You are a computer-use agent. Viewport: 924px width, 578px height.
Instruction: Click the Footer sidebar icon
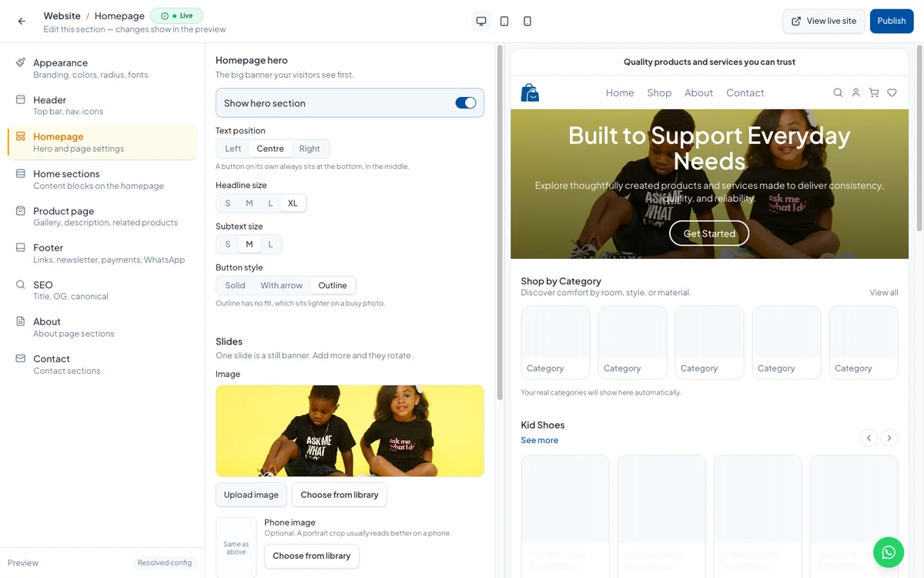click(21, 247)
